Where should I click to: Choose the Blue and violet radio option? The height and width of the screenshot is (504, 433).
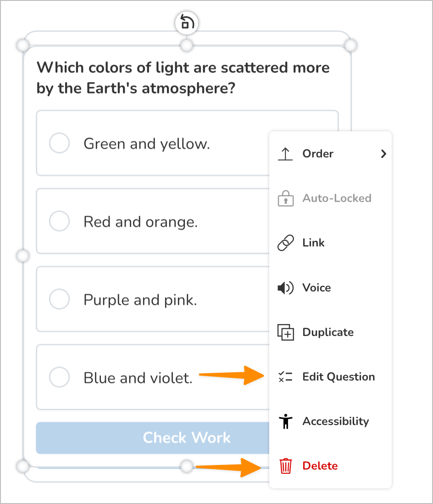60,377
